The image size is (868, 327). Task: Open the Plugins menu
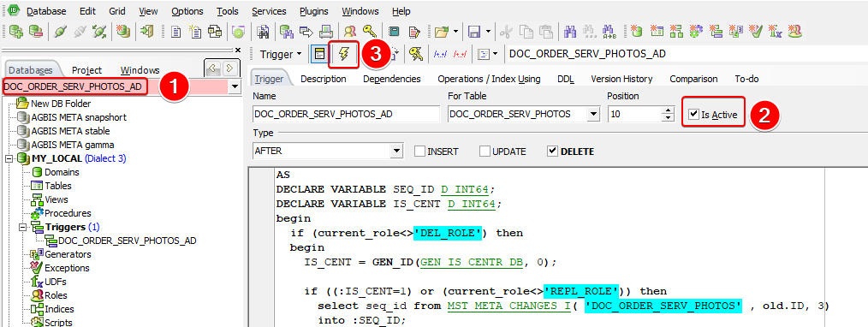[x=314, y=11]
